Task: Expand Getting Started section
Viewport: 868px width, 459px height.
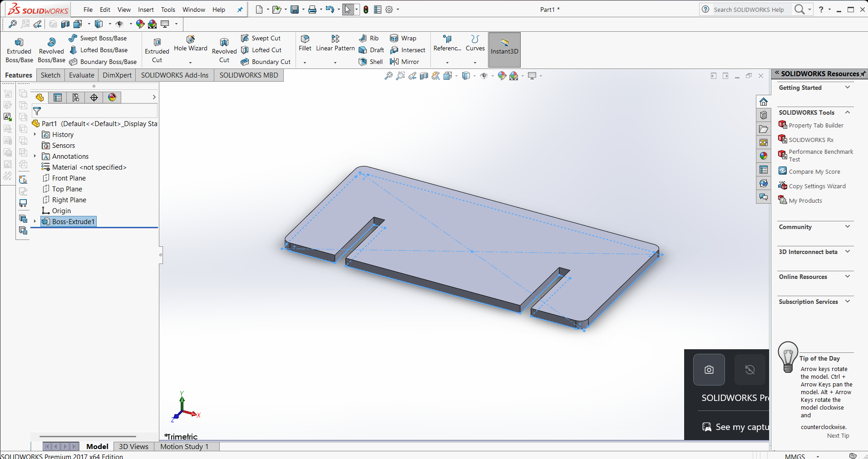Action: click(848, 87)
